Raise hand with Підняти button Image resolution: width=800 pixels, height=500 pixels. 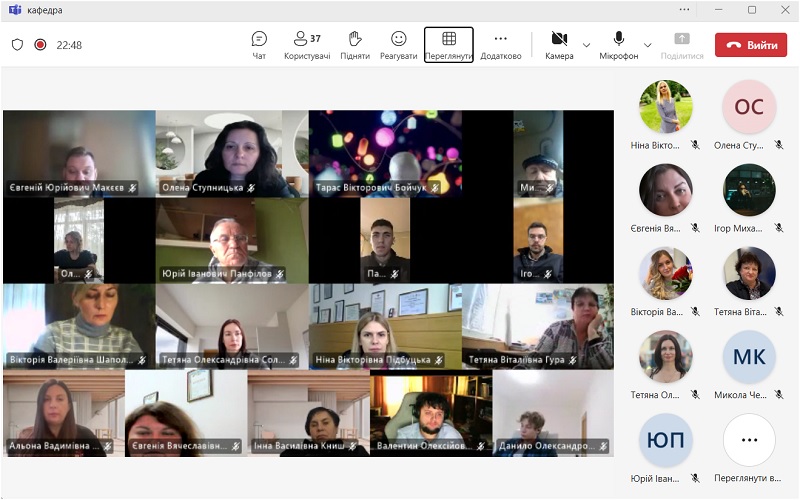coord(355,45)
